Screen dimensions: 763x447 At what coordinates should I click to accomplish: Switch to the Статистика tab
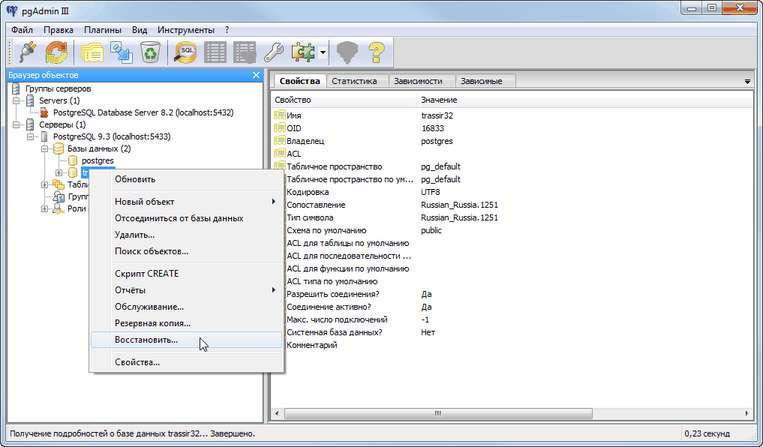coord(353,80)
